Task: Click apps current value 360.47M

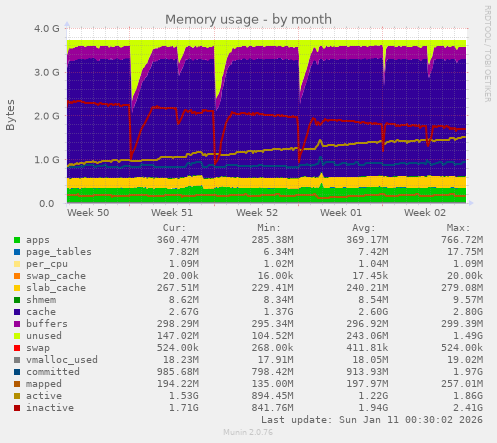Action: point(178,240)
